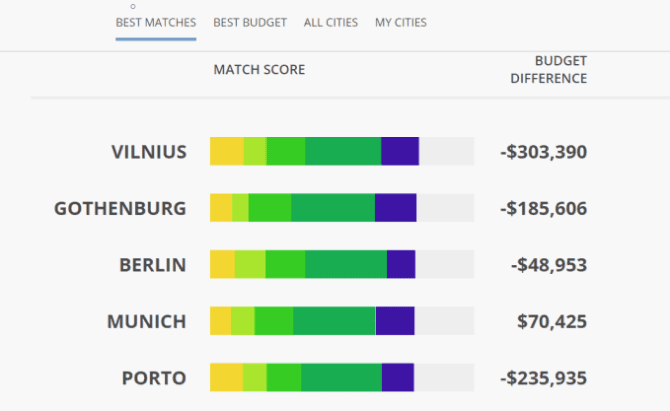This screenshot has width=670, height=411.
Task: Click the purple segment in Porto's bar
Action: pyautogui.click(x=397, y=378)
